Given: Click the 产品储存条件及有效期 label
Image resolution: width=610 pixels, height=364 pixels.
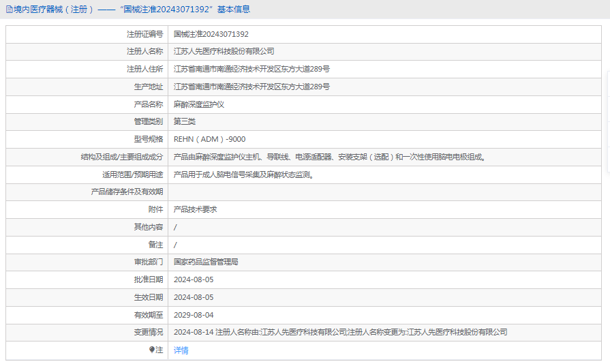Looking at the screenshot, I should pyautogui.click(x=127, y=192).
